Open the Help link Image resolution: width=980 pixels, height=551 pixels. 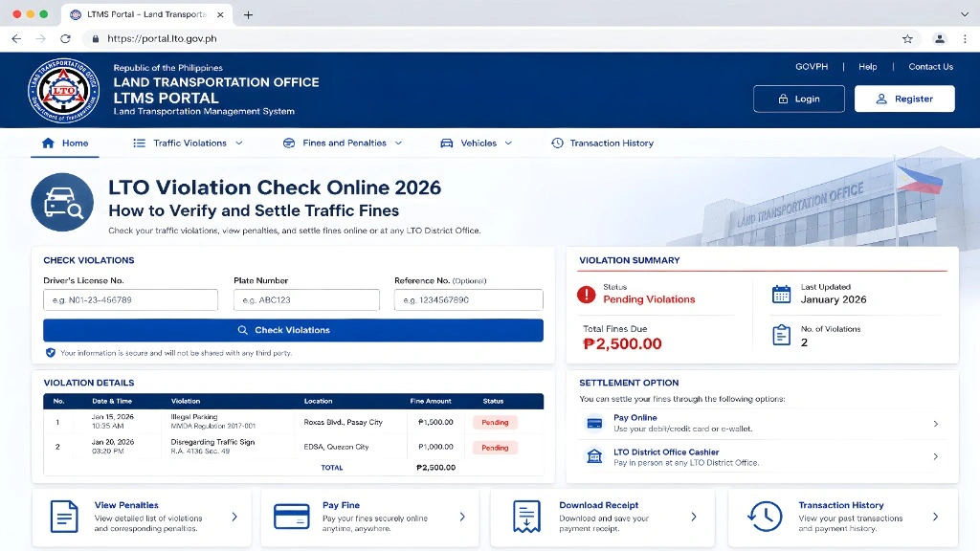(x=867, y=66)
